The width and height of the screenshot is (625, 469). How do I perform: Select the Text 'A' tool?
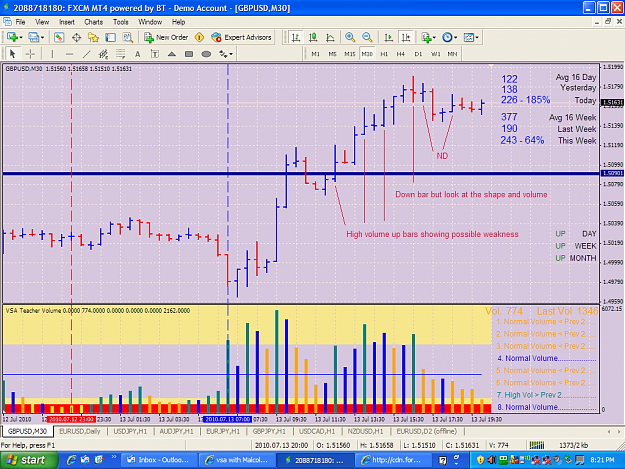138,54
